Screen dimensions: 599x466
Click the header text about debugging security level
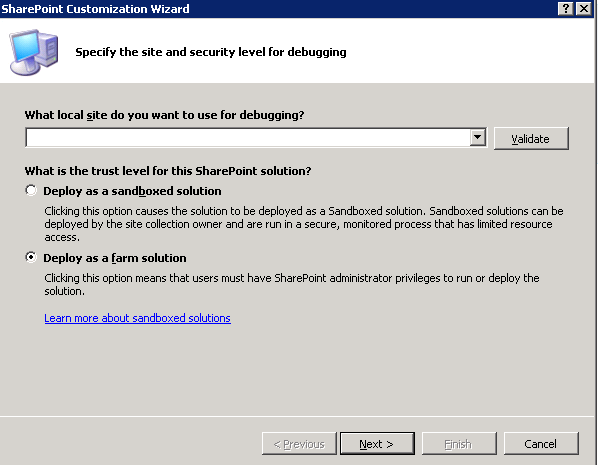[x=211, y=52]
